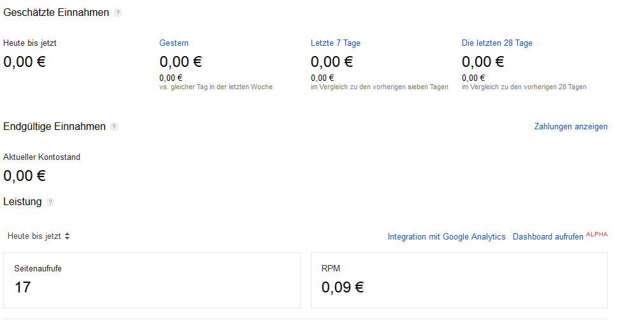Click the Seitenaufrufe value 17
644x323 pixels.
[x=23, y=287]
